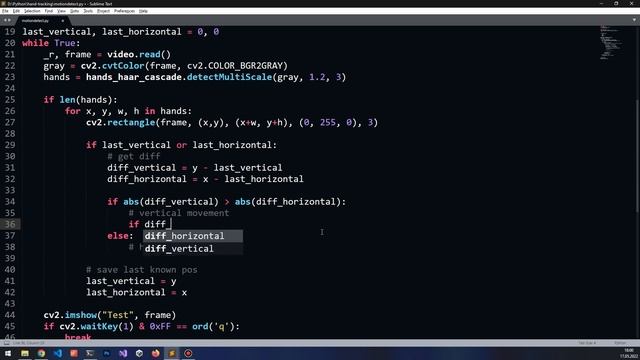The height and width of the screenshot is (360, 640).
Task: Click 'if len(hands):' on line 25
Action: pyautogui.click(x=80, y=100)
